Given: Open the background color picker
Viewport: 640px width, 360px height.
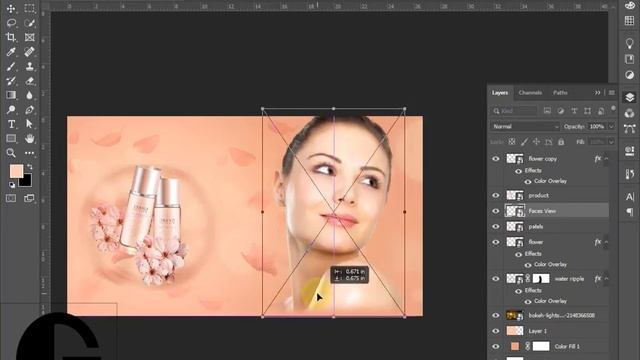Looking at the screenshot, I should click(x=27, y=182).
